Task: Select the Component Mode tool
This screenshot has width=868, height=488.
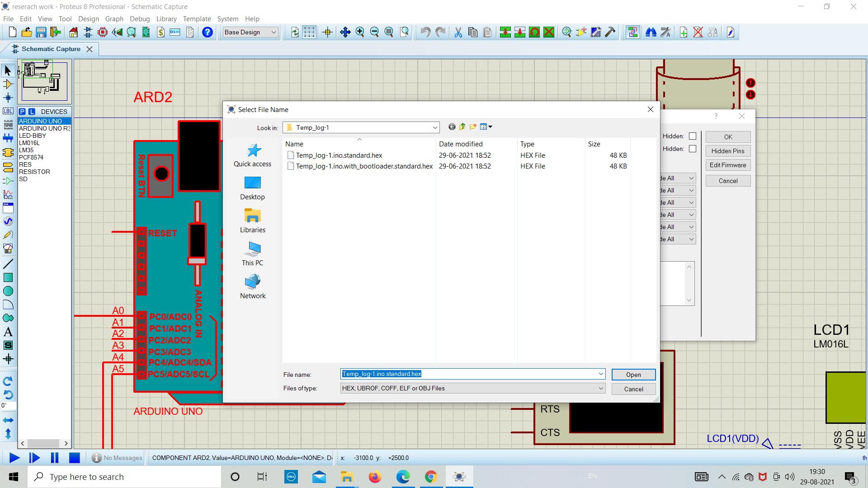Action: pos(8,84)
